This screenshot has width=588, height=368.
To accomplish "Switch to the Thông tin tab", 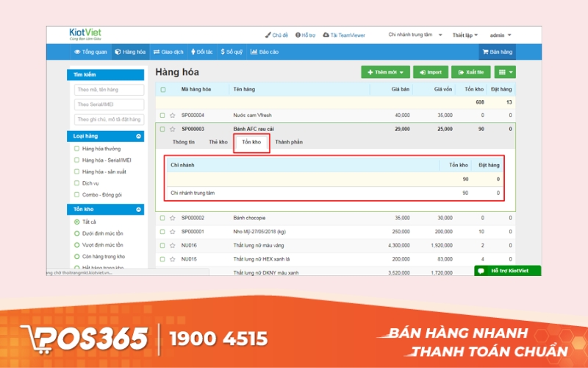I will click(183, 142).
